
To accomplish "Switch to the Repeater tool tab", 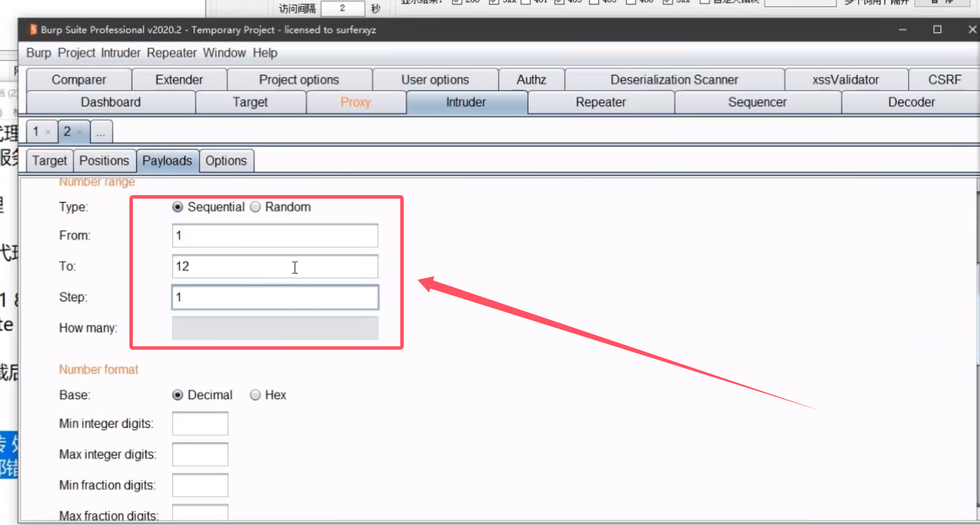I will tap(601, 102).
